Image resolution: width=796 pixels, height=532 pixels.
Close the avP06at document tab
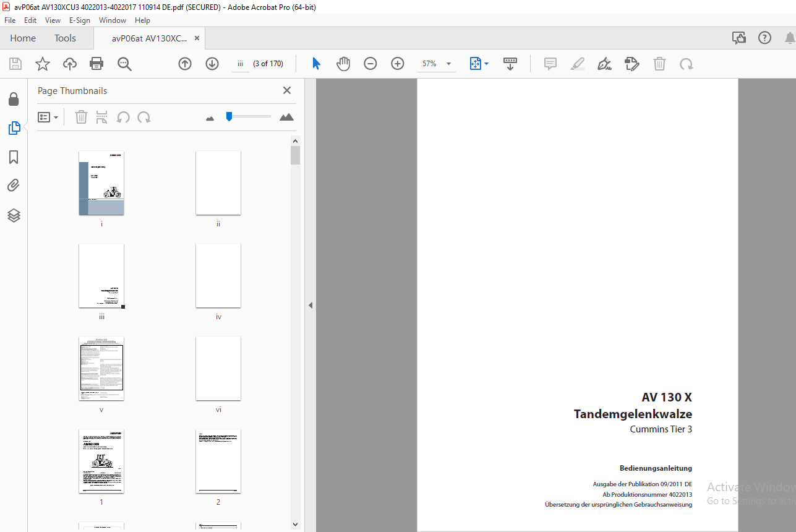coord(197,38)
